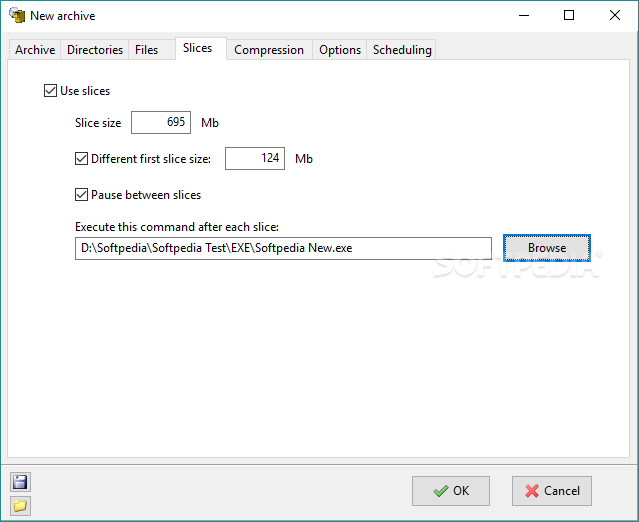This screenshot has height=522, width=639.
Task: Click the Browse button
Action: pyautogui.click(x=547, y=248)
